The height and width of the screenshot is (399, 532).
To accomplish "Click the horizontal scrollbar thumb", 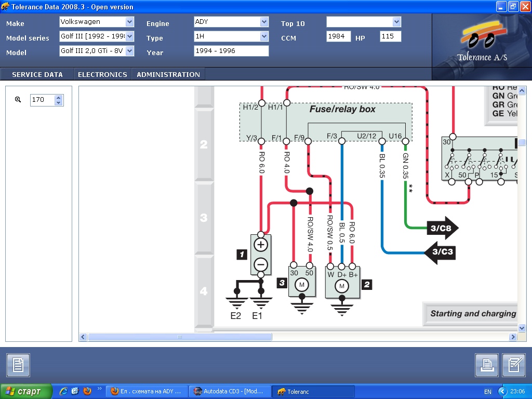I will point(180,337).
